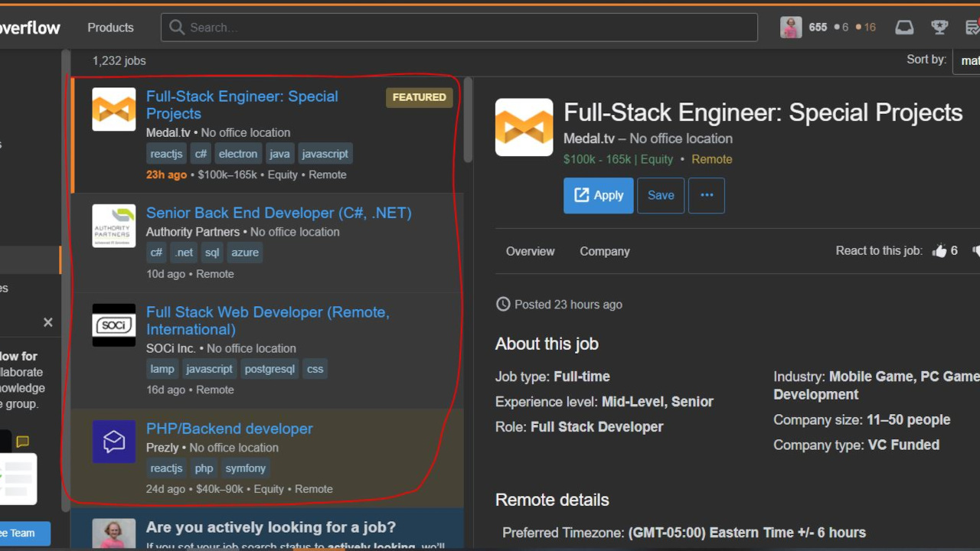
Task: Click the reputation score 655
Action: point(818,28)
